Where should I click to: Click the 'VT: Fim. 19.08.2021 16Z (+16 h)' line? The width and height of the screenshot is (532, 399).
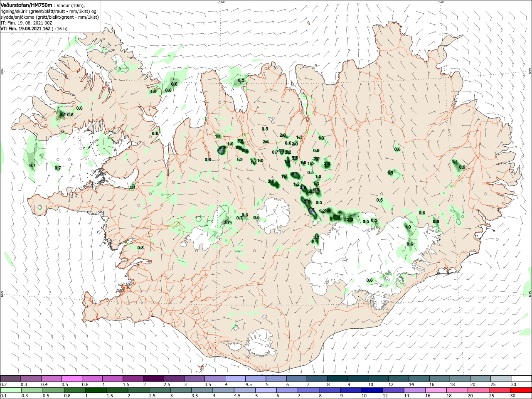34,29
